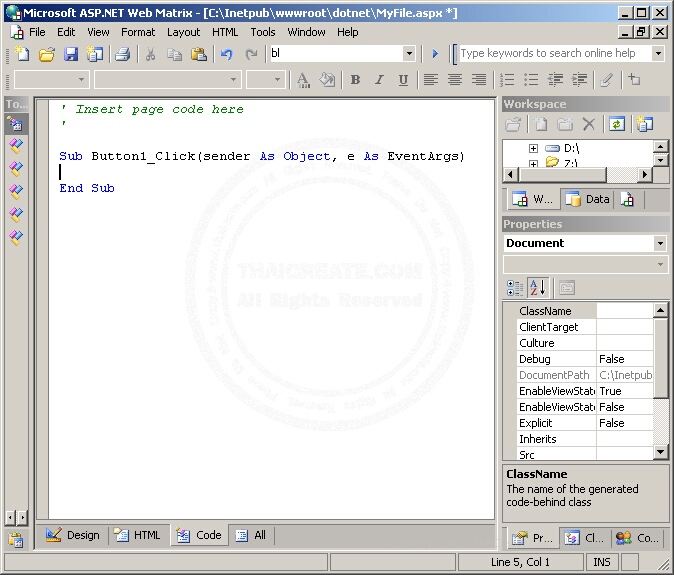The image size is (674, 575).
Task: Select the Community 'Co...' tab
Action: point(637,538)
